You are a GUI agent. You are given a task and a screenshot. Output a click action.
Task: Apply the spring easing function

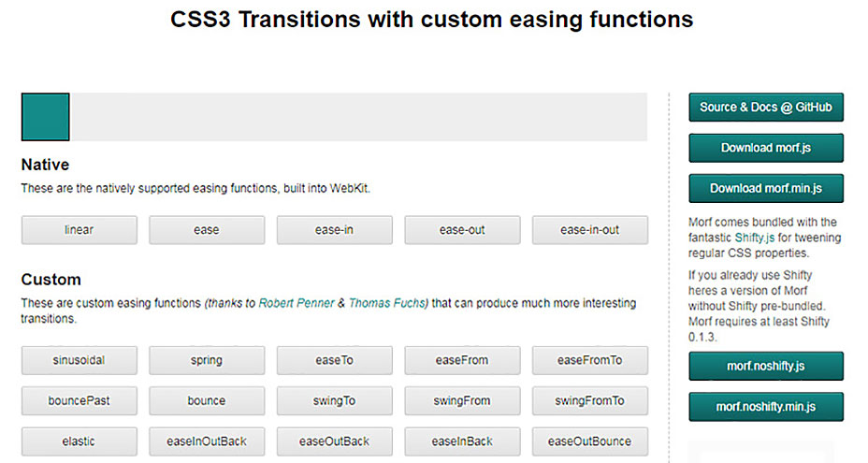pyautogui.click(x=206, y=360)
